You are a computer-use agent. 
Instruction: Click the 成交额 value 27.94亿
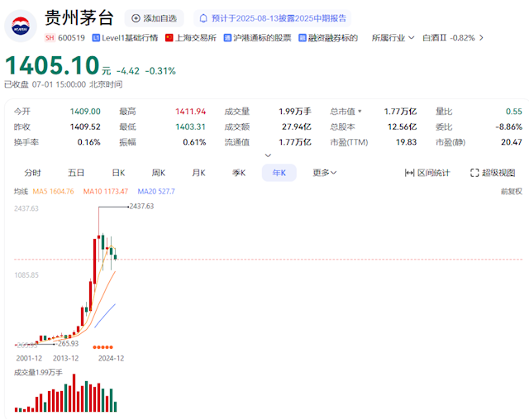pyautogui.click(x=297, y=126)
